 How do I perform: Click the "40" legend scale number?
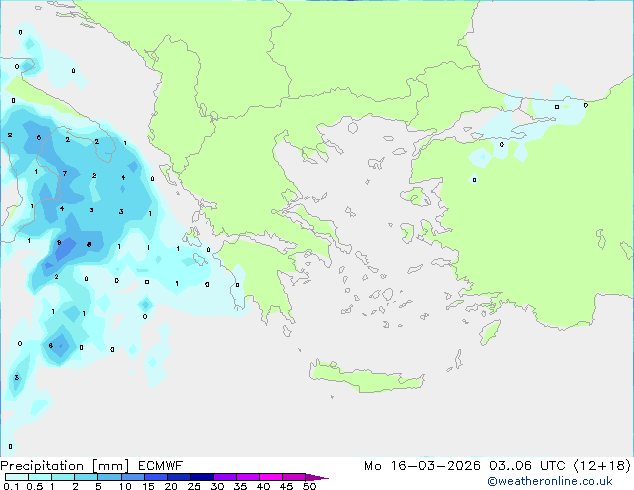coord(263,486)
